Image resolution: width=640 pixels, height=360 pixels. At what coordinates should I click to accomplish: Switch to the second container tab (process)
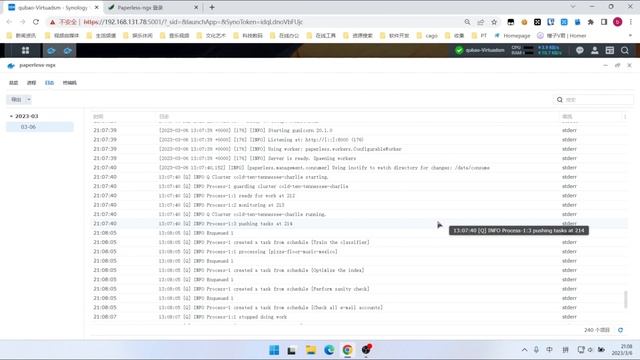coord(31,83)
